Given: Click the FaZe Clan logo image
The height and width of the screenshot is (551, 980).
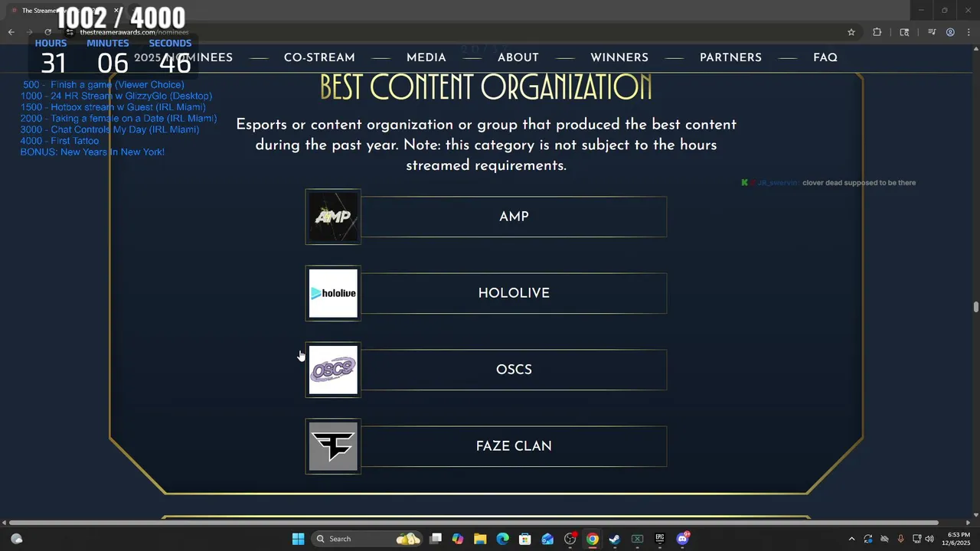Looking at the screenshot, I should (333, 446).
